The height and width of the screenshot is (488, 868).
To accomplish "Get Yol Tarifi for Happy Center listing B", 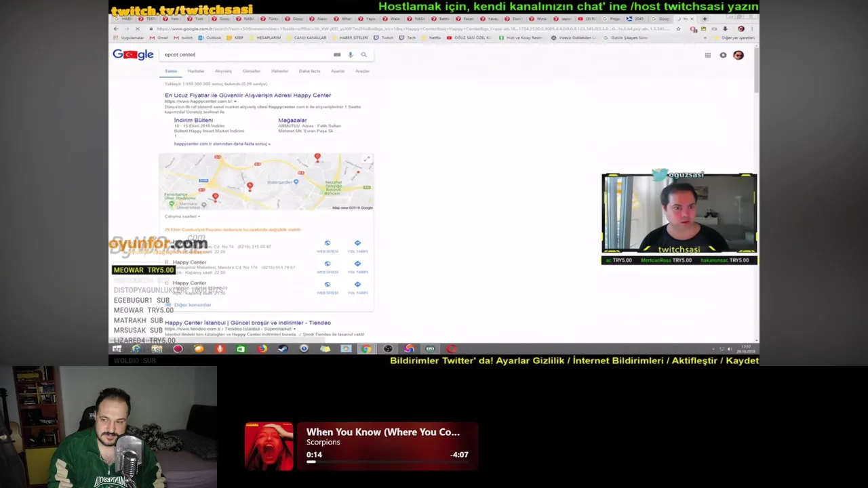I will pyautogui.click(x=357, y=266).
